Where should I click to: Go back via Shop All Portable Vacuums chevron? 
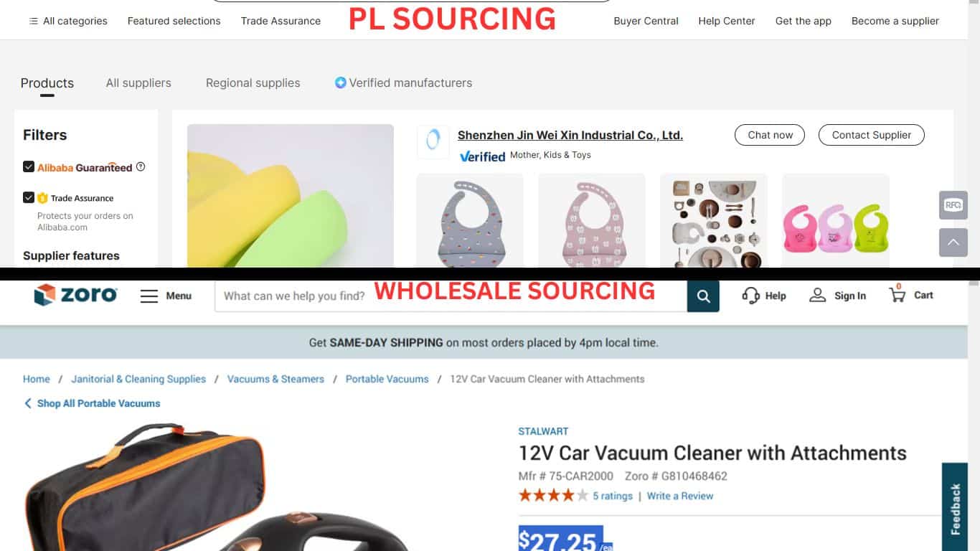[28, 403]
